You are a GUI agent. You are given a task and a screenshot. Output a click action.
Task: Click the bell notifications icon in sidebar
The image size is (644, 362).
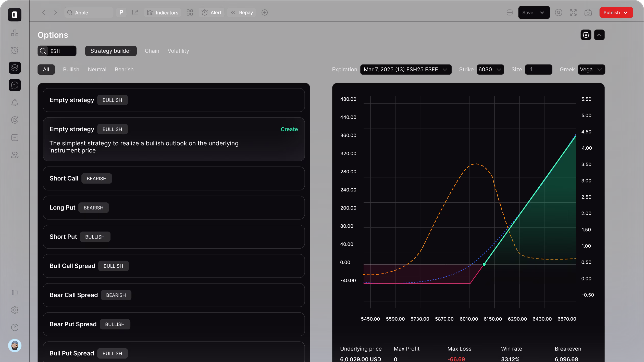click(x=15, y=102)
